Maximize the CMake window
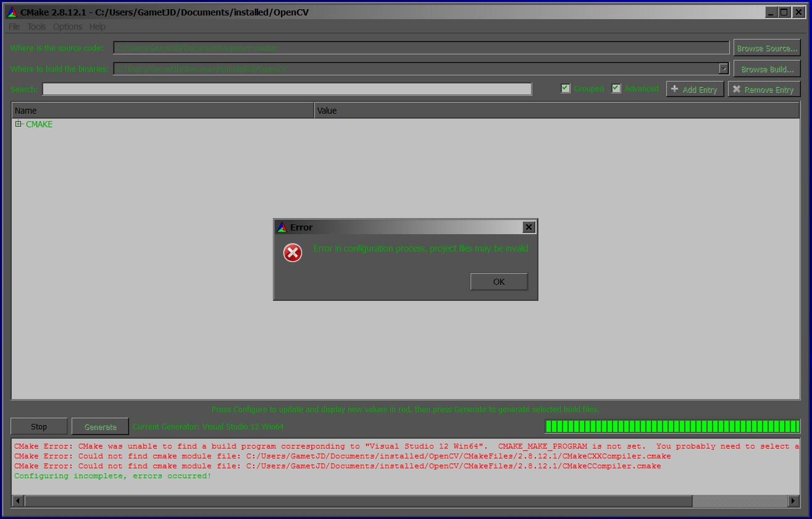 [784, 12]
